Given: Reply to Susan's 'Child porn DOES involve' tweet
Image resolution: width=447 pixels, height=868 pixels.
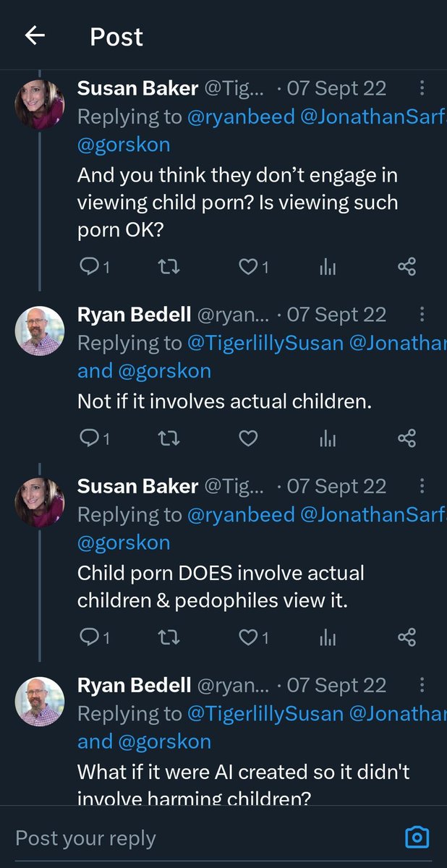Looking at the screenshot, I should [93, 637].
